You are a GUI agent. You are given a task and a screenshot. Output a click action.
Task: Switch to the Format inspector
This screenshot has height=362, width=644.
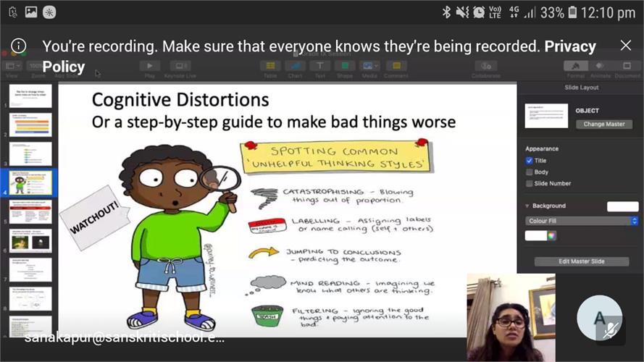tap(576, 66)
